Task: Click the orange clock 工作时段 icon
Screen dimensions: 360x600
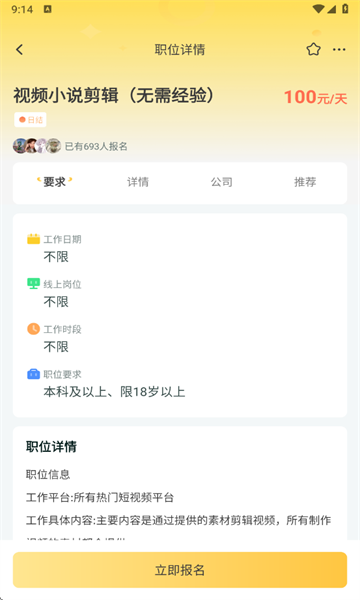Action: pyautogui.click(x=33, y=329)
